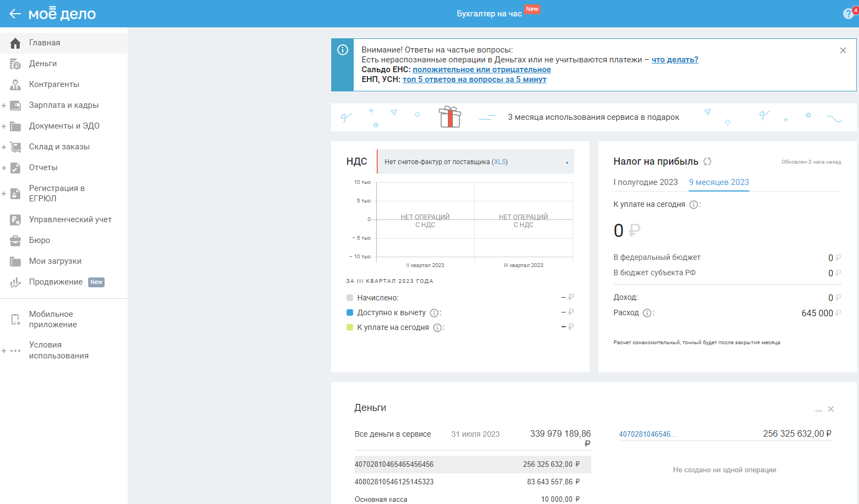
Task: Expand the Склад и заказы section
Action: 4,147
